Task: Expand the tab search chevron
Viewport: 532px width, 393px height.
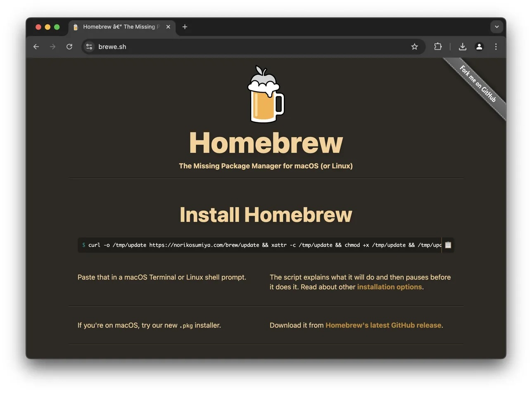Action: (496, 27)
